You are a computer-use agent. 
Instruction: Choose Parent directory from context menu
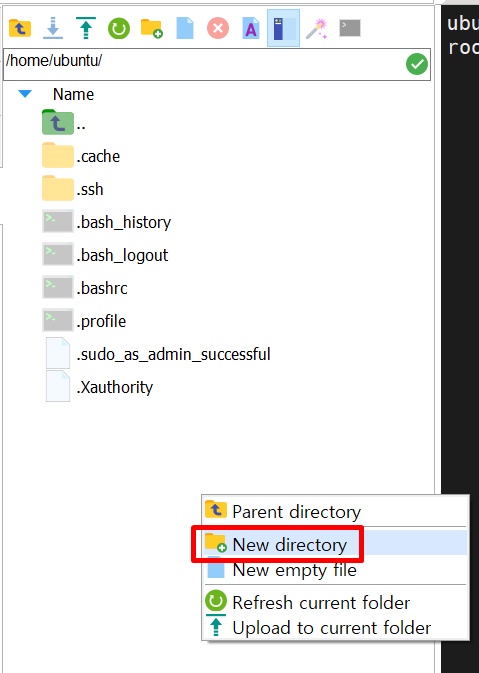click(335, 512)
